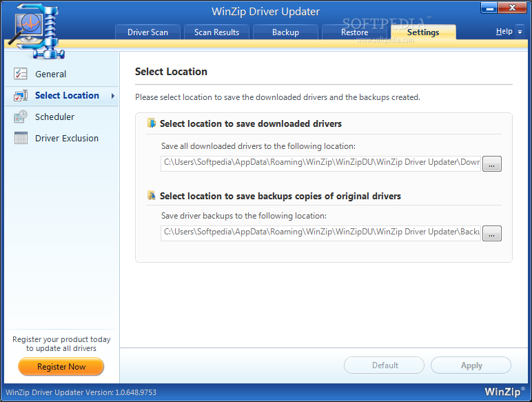Click the driver backups path field
This screenshot has height=402, width=532.
[x=321, y=233]
